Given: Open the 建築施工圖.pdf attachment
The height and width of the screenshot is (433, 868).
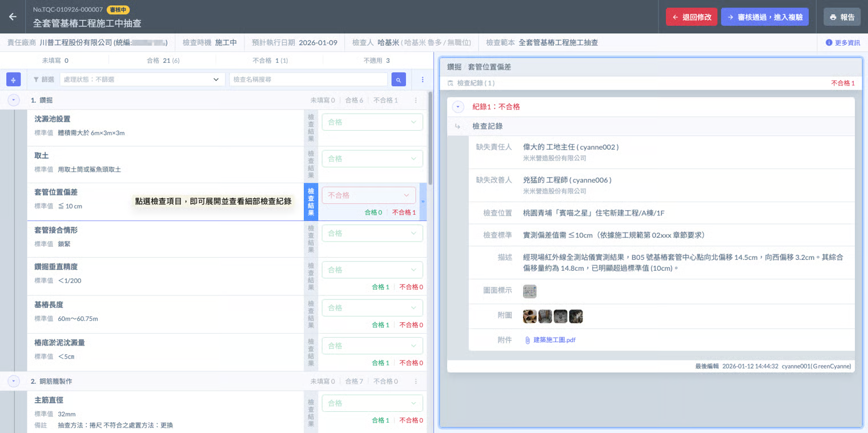Looking at the screenshot, I should [x=554, y=340].
